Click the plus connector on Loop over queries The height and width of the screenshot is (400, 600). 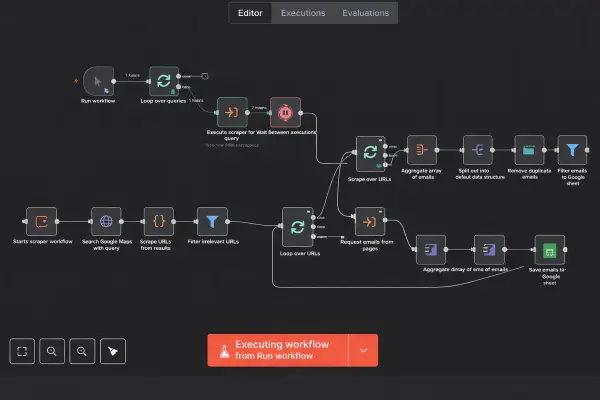(x=204, y=75)
